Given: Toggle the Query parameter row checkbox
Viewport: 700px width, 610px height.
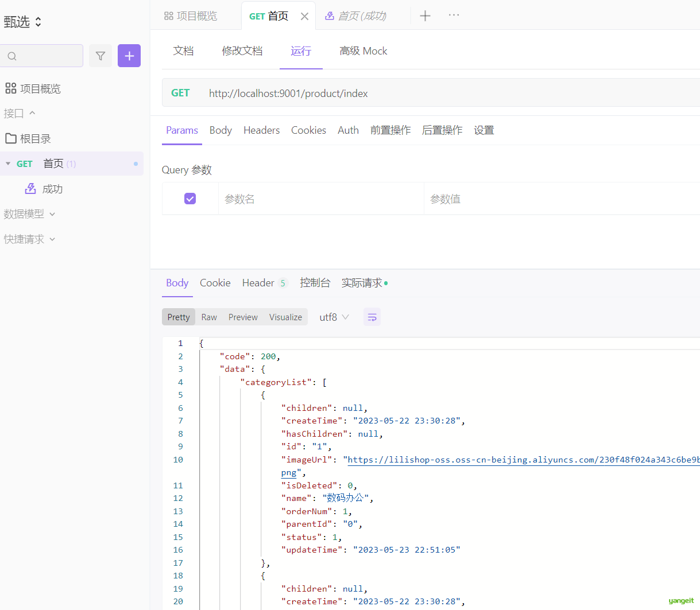Looking at the screenshot, I should [x=190, y=199].
